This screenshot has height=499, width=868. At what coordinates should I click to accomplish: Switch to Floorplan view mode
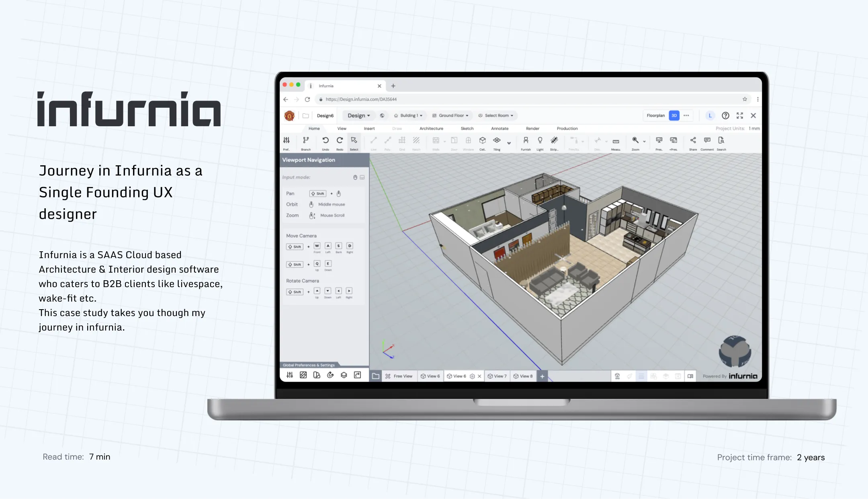point(655,116)
